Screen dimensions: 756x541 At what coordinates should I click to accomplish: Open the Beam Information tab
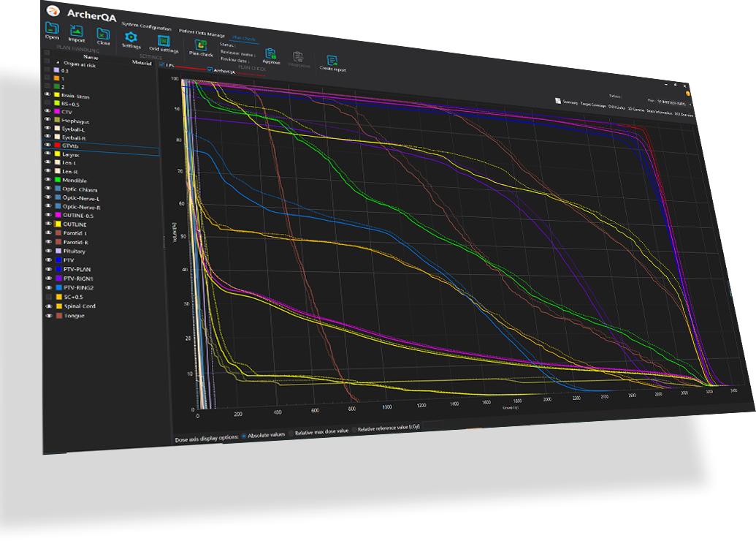tap(659, 113)
